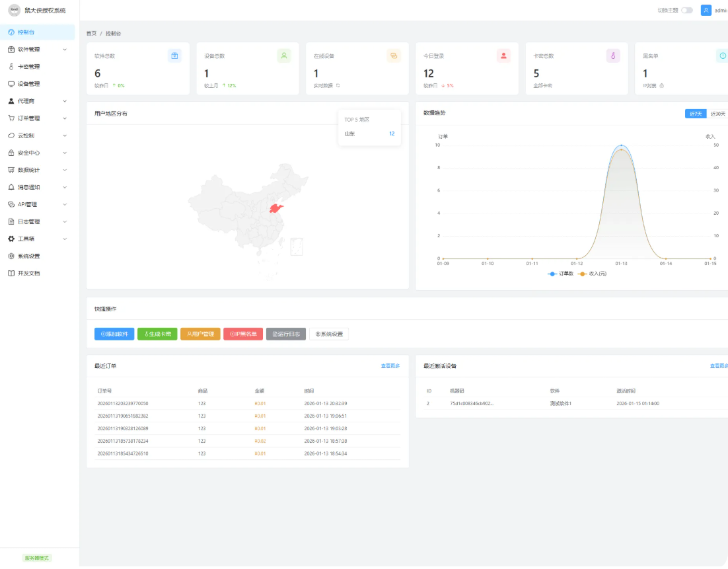Click the 开发文档 book icon

(11, 273)
